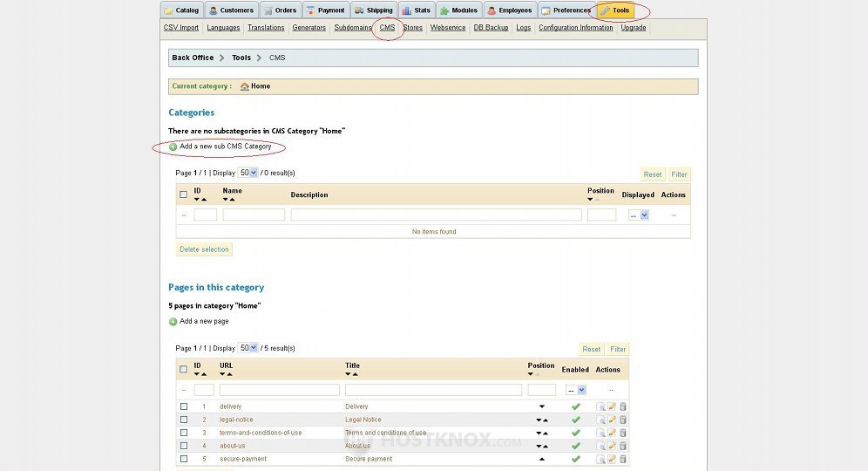Click the URL filter field in pages
868x471 pixels.
280,390
